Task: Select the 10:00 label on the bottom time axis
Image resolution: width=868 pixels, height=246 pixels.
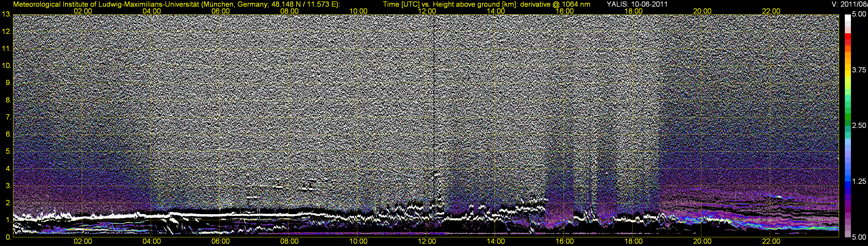Action: tap(358, 242)
